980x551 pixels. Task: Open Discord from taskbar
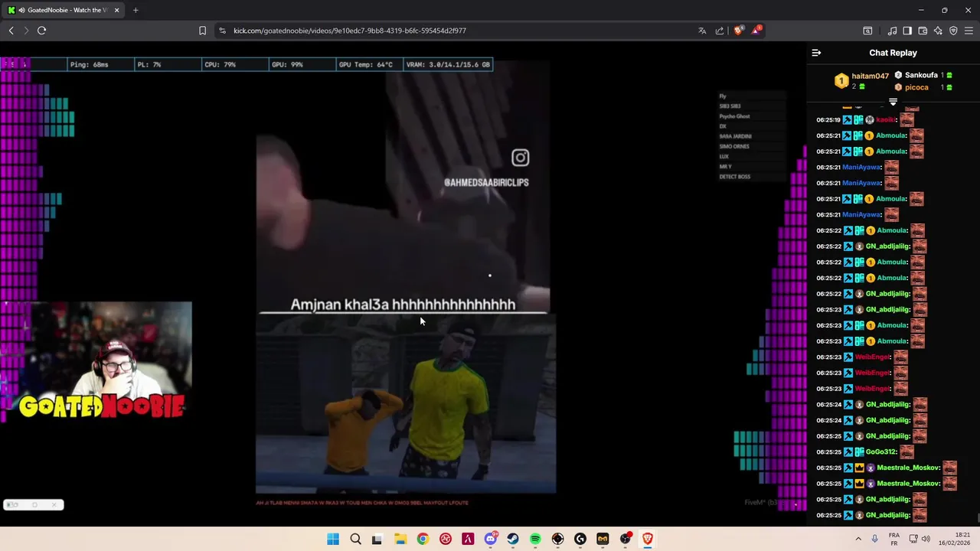point(491,540)
